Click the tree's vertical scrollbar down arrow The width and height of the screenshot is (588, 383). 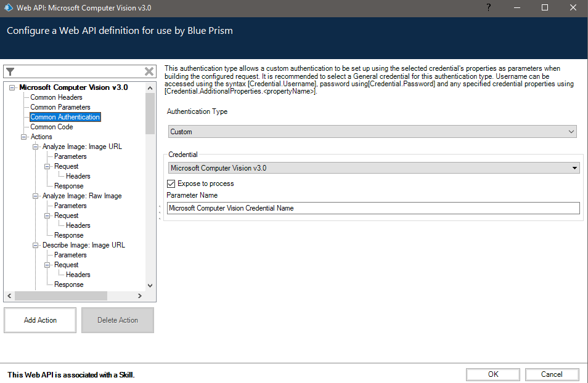click(150, 286)
